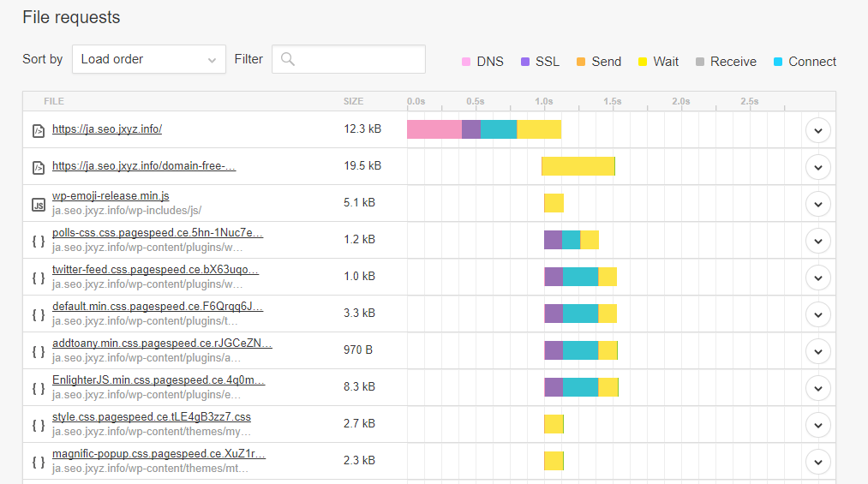This screenshot has width=868, height=484.
Task: Click the magnifier icon in the Filter box
Action: 288,59
